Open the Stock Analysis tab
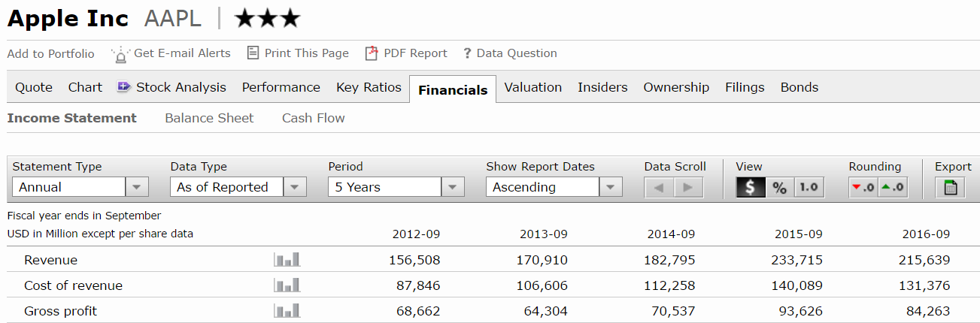Screen dimensions: 980x323 point(181,87)
